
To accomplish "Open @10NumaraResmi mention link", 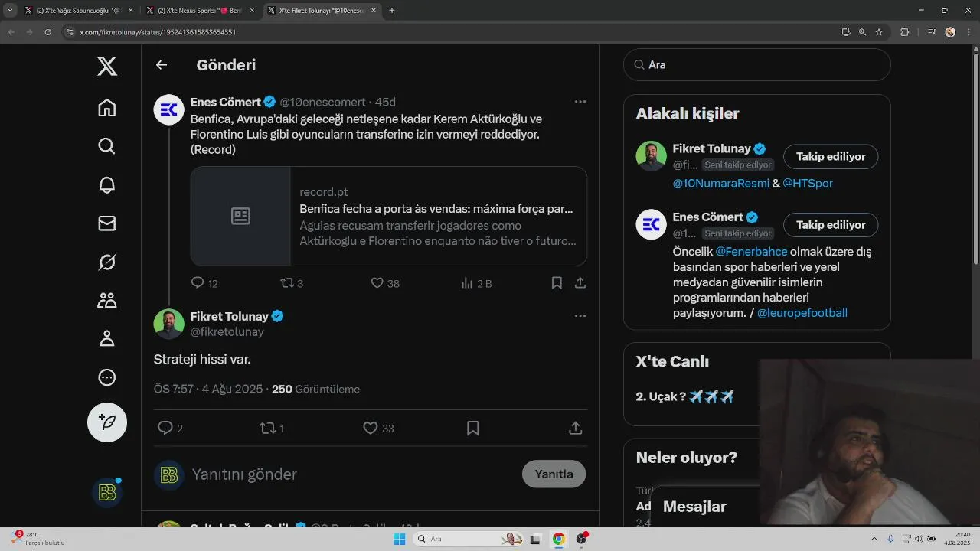I will (720, 184).
